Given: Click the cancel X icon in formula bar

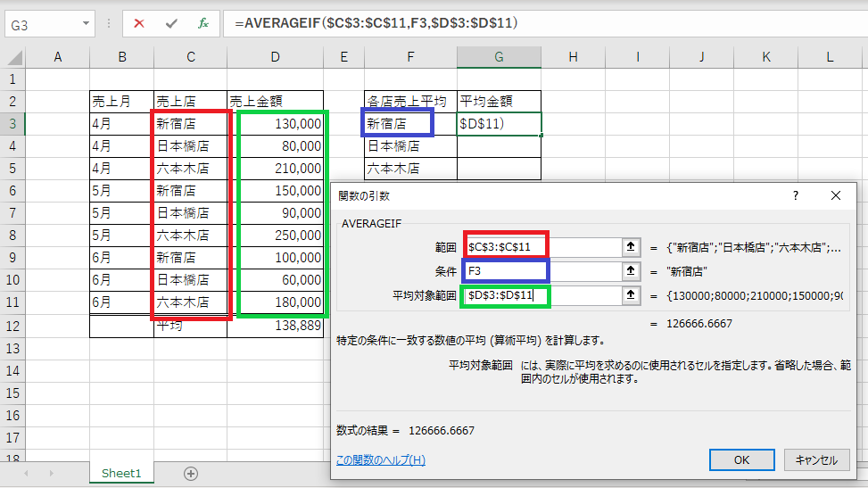Looking at the screenshot, I should pos(139,23).
